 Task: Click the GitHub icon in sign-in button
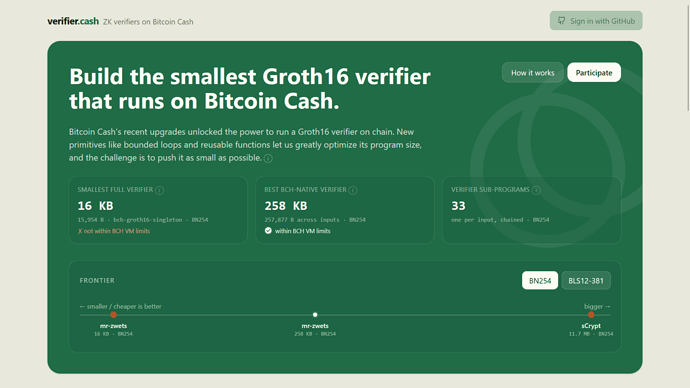[562, 21]
